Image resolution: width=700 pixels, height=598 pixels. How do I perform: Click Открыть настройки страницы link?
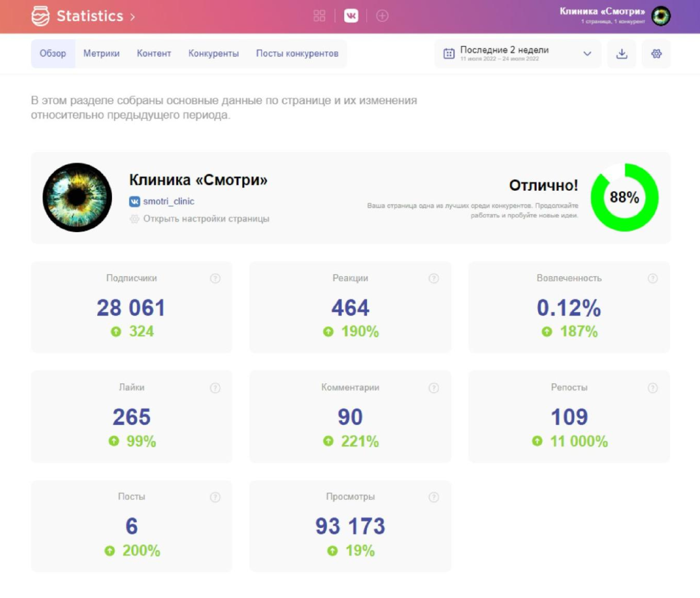pyautogui.click(x=206, y=219)
